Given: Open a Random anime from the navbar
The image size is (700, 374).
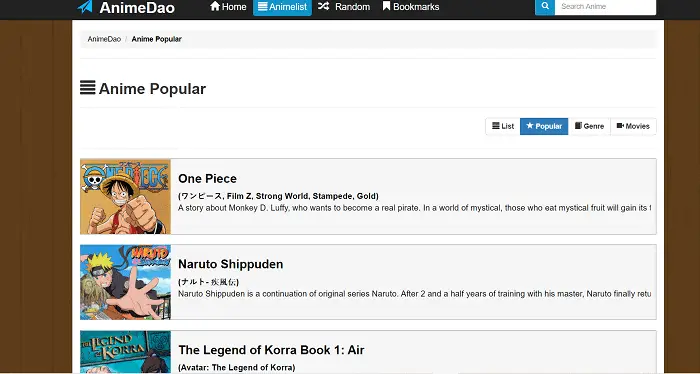Looking at the screenshot, I should [344, 7].
